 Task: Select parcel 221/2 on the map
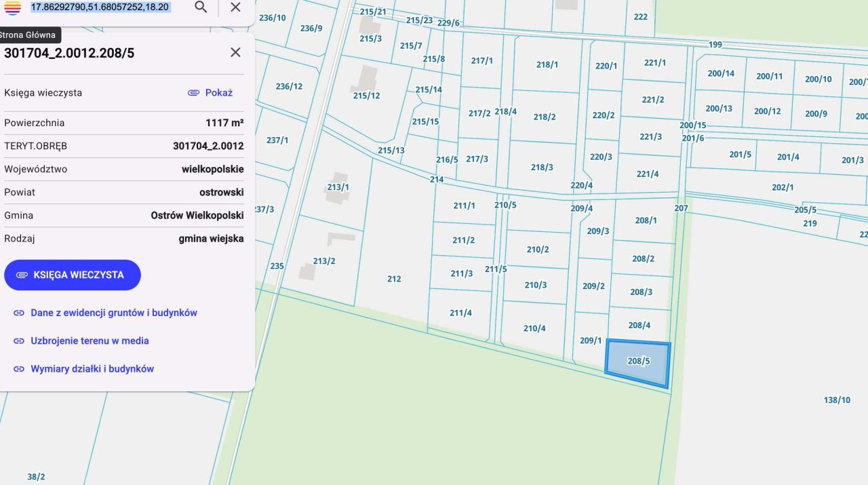coord(653,99)
